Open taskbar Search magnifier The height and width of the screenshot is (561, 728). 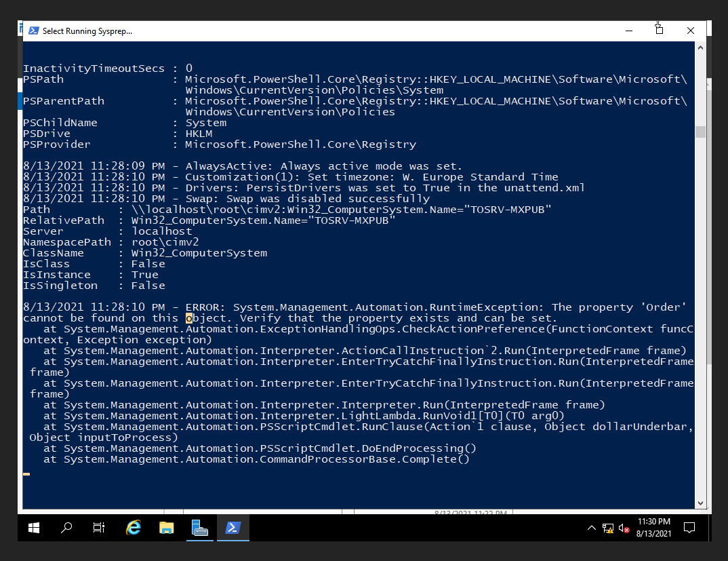pos(66,528)
